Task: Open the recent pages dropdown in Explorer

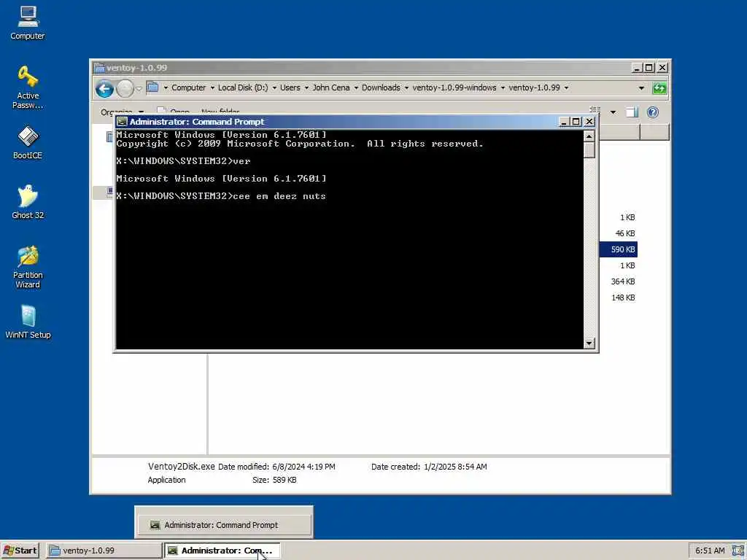Action: [139, 88]
